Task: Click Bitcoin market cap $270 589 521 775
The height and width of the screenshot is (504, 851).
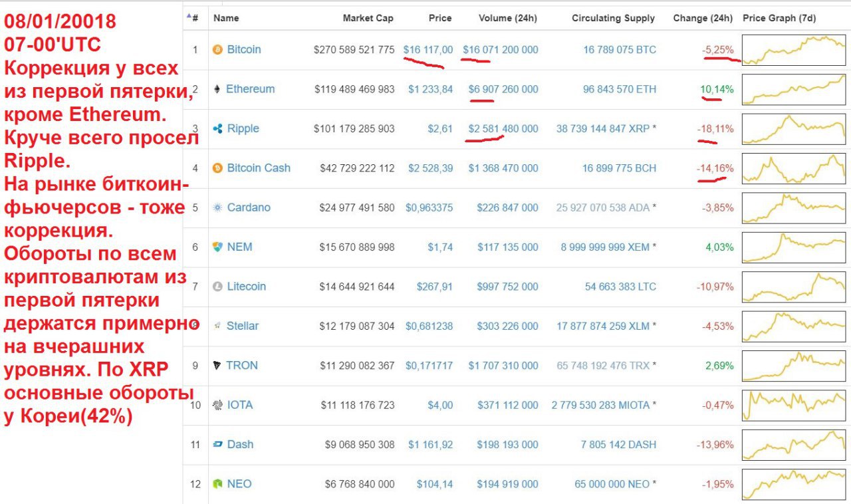Action: coord(354,50)
